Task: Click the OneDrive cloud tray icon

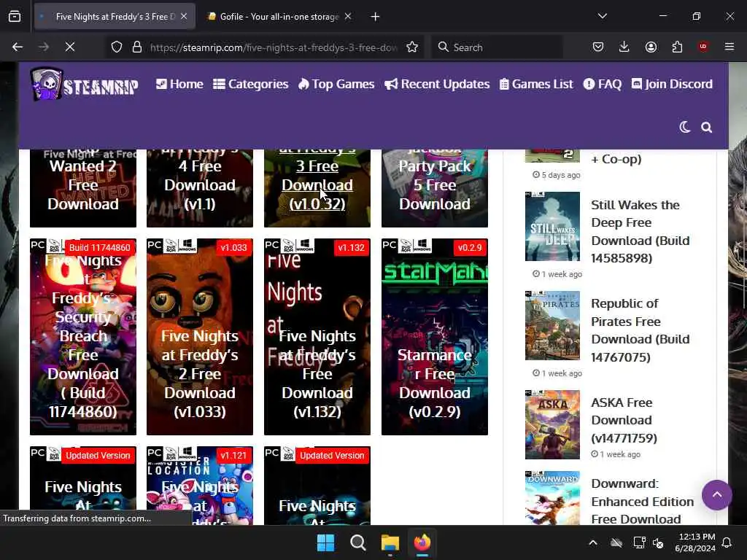Action: click(x=616, y=542)
